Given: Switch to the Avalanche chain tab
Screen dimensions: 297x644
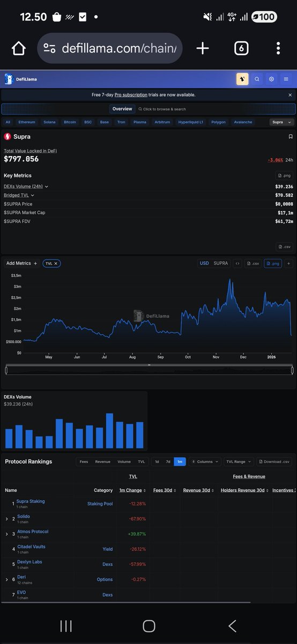Looking at the screenshot, I should pos(243,122).
